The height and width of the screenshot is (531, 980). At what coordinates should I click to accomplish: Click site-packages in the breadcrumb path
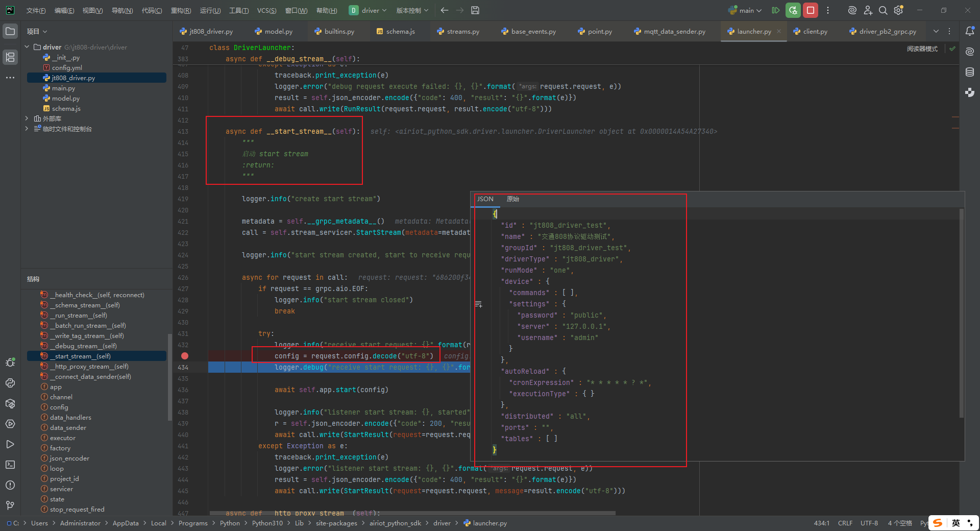pos(336,523)
